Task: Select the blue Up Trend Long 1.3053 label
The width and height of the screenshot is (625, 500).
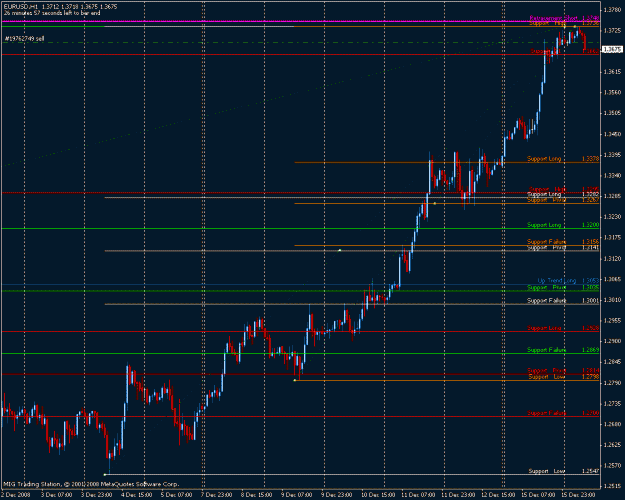Action: point(568,281)
